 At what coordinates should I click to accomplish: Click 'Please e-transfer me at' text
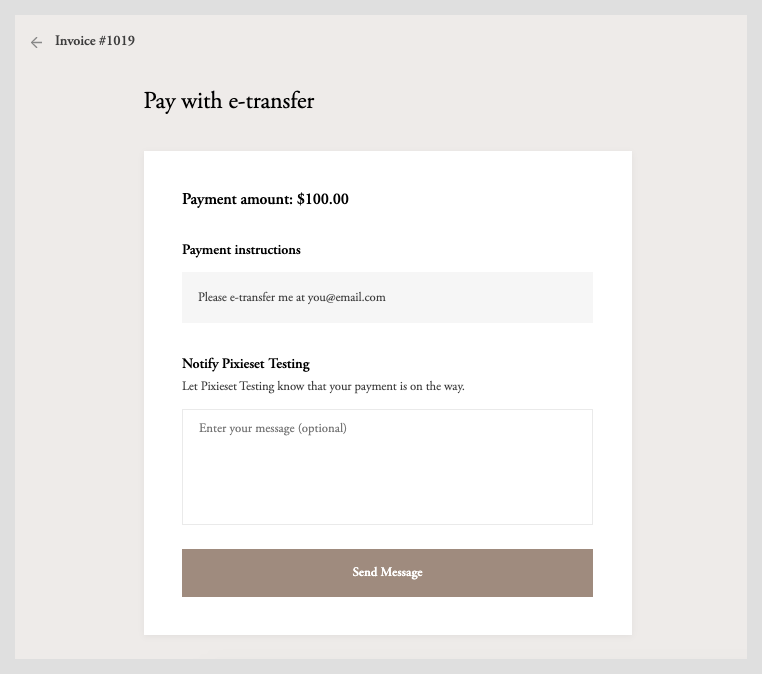tap(251, 297)
